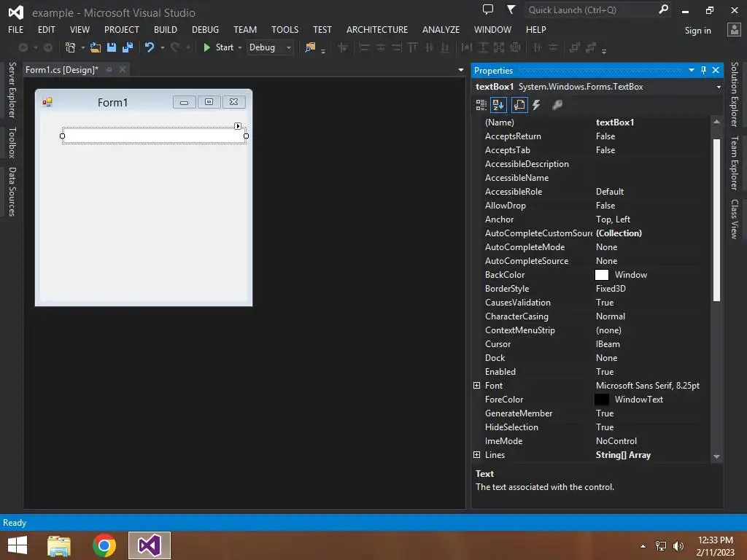This screenshot has width=747, height=560.
Task: Show Events with lightning bolt icon
Action: 536,105
